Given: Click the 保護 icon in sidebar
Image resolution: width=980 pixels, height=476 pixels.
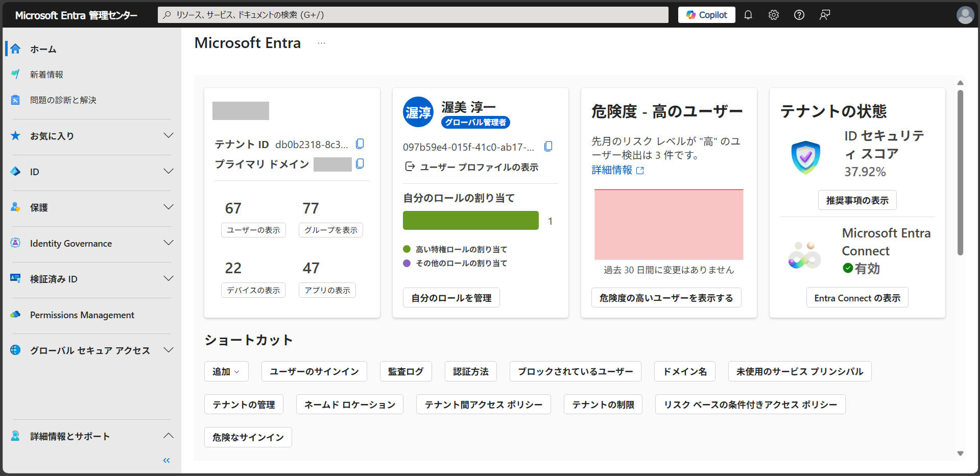Looking at the screenshot, I should (x=16, y=207).
